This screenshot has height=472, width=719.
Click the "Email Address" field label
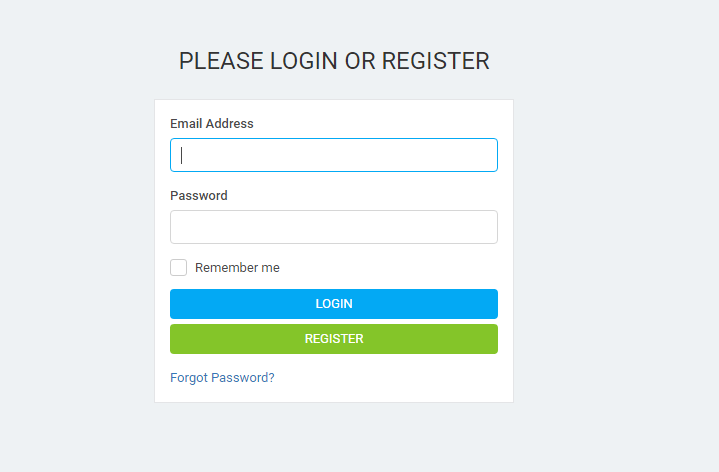212,123
